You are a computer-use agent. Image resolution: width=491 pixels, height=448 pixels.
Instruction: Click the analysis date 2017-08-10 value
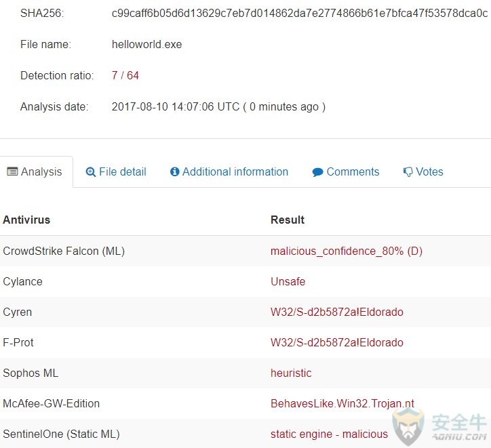click(218, 106)
